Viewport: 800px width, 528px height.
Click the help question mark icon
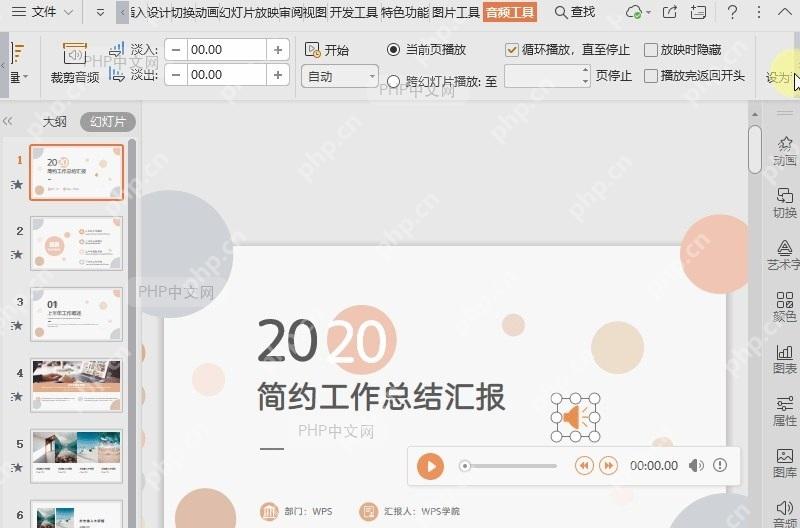pyautogui.click(x=732, y=12)
